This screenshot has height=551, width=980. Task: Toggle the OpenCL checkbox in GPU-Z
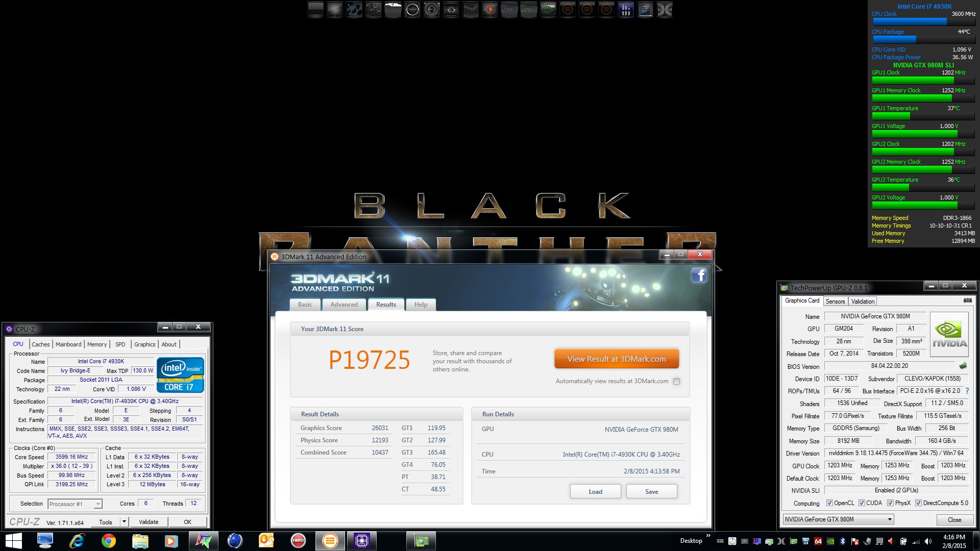point(829,503)
